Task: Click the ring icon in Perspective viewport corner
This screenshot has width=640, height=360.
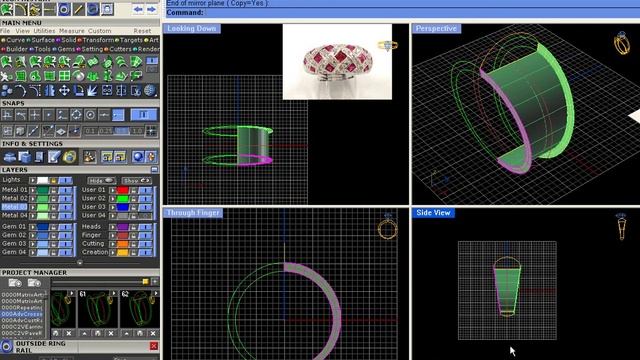Action: point(622,42)
